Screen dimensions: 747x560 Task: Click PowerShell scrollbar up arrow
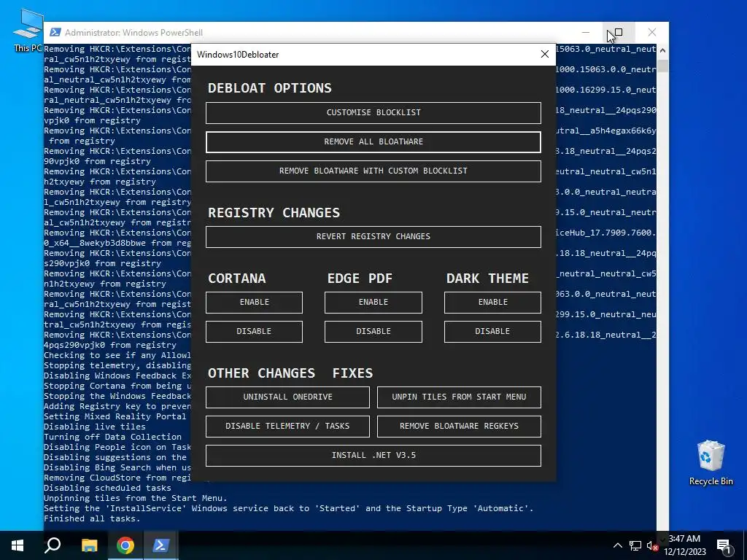coord(662,50)
